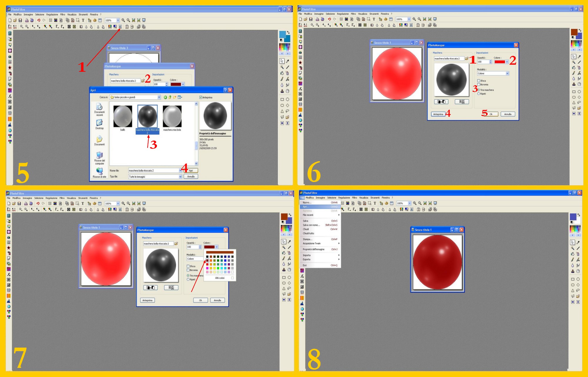Open the view menu icon in Apri dialog
Image resolution: width=588 pixels, height=377 pixels.
point(180,97)
